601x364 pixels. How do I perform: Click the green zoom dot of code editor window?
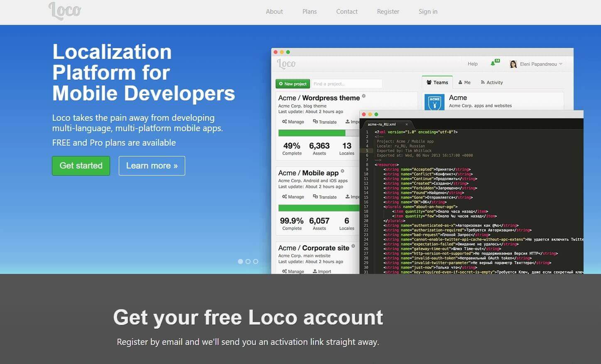point(376,114)
